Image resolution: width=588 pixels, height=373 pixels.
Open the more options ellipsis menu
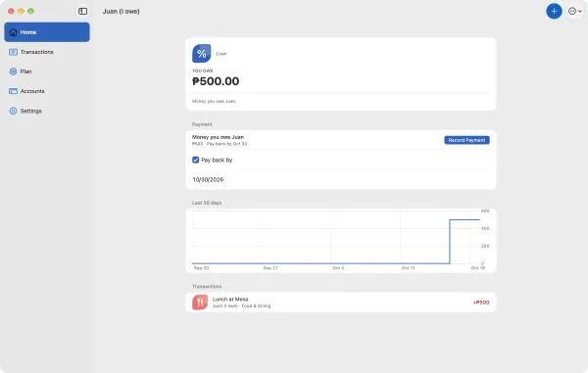(575, 11)
